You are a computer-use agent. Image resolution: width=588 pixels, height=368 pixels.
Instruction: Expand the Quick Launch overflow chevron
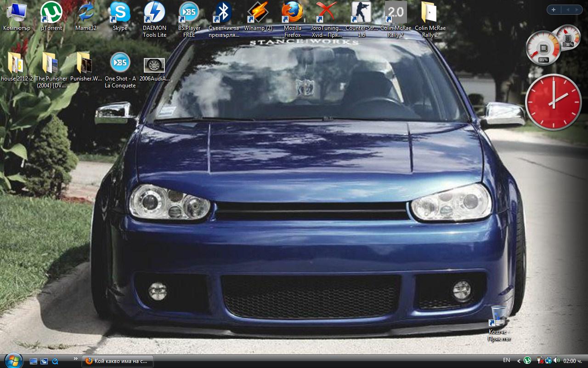pyautogui.click(x=75, y=358)
